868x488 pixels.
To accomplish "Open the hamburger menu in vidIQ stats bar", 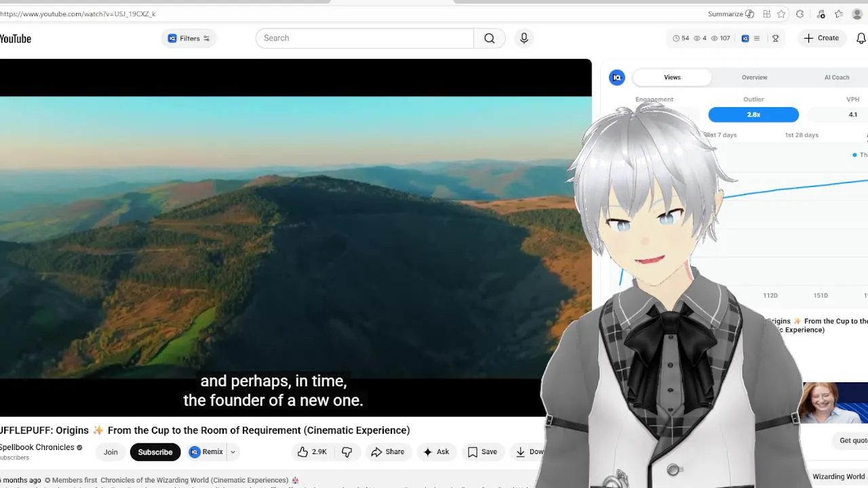I will click(x=757, y=39).
